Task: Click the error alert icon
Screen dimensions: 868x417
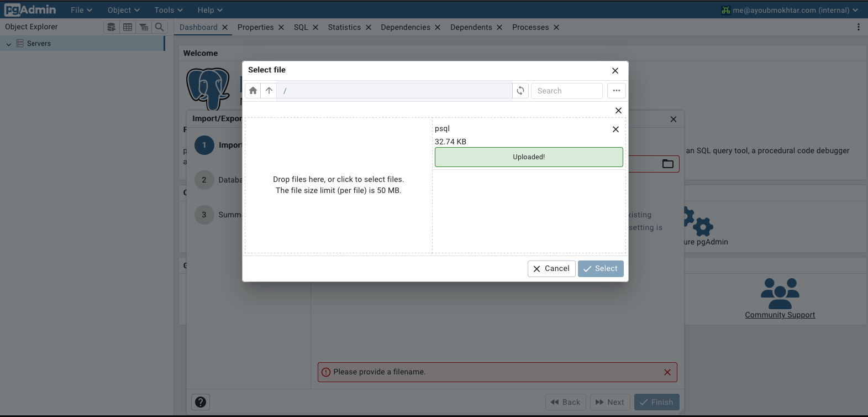Action: (x=326, y=372)
